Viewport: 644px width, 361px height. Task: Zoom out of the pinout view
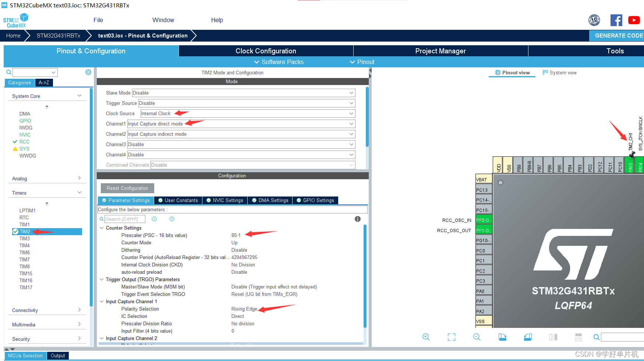point(477,337)
